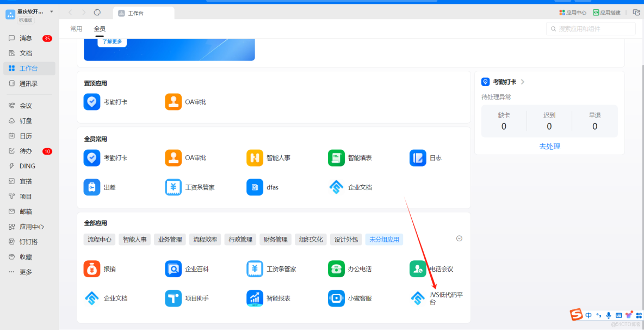This screenshot has height=330, width=644.
Task: Collapse the 全部应用 category list
Action: point(459,238)
